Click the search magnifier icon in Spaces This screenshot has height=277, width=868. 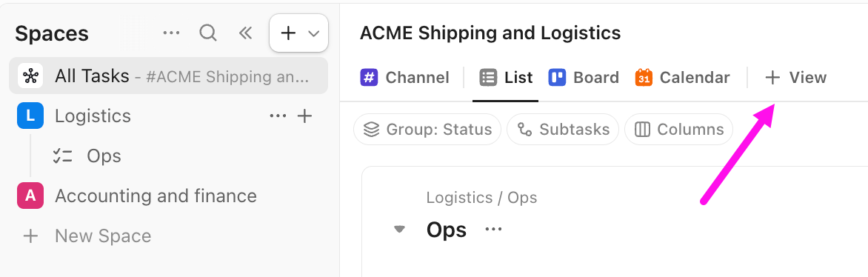[207, 33]
